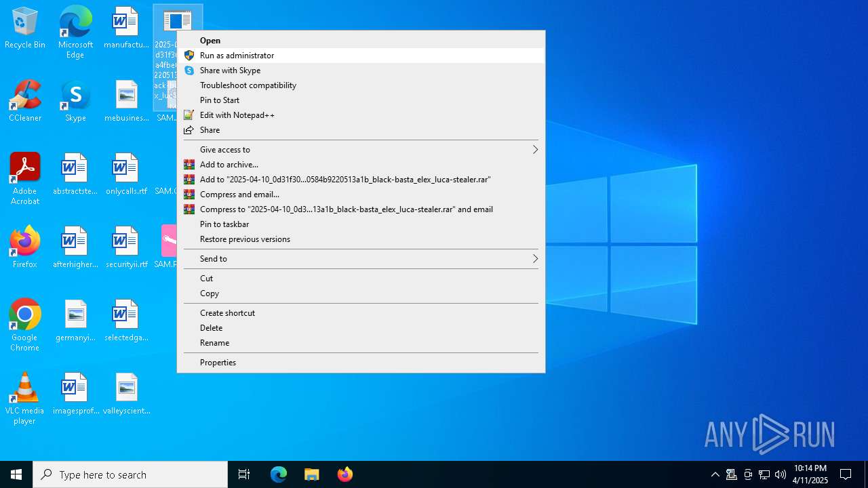
Task: Expand the Give access to submenu
Action: coord(361,150)
